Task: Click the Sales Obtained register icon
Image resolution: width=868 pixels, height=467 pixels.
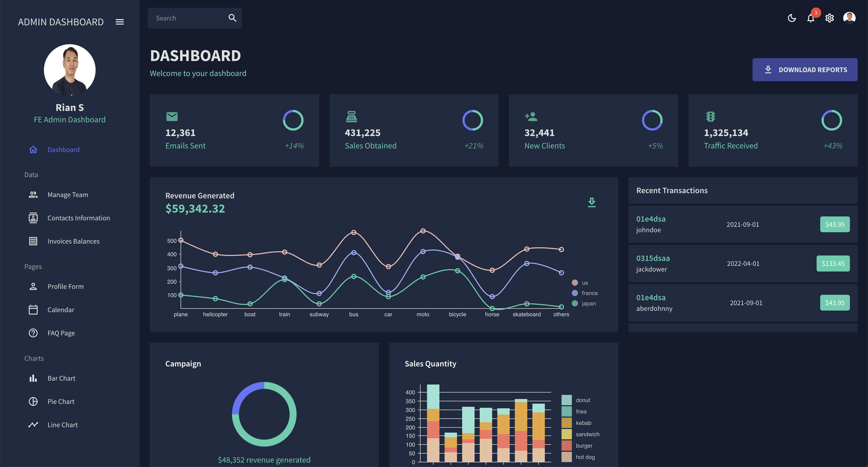Action: [351, 116]
